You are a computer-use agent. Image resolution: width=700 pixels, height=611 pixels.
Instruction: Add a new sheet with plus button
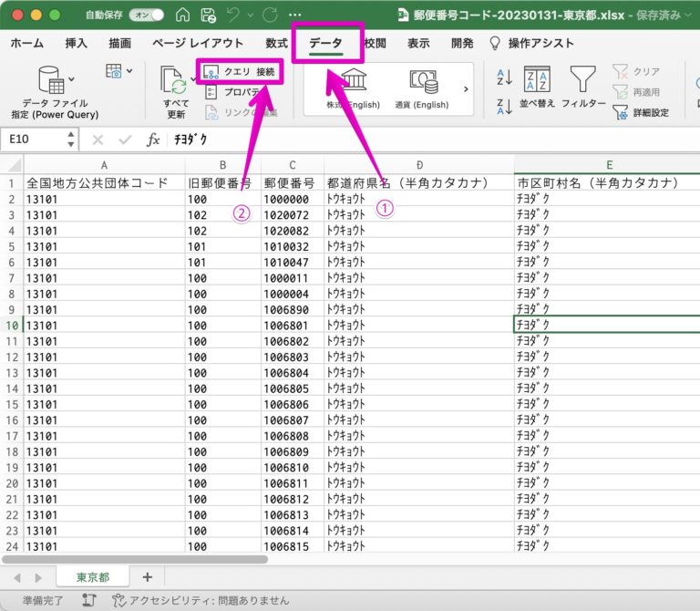pyautogui.click(x=147, y=577)
